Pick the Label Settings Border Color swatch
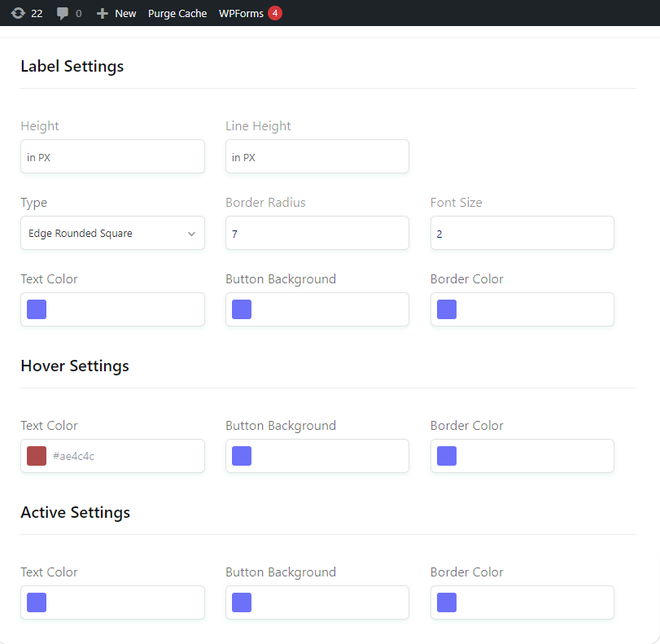Image resolution: width=660 pixels, height=644 pixels. tap(447, 309)
